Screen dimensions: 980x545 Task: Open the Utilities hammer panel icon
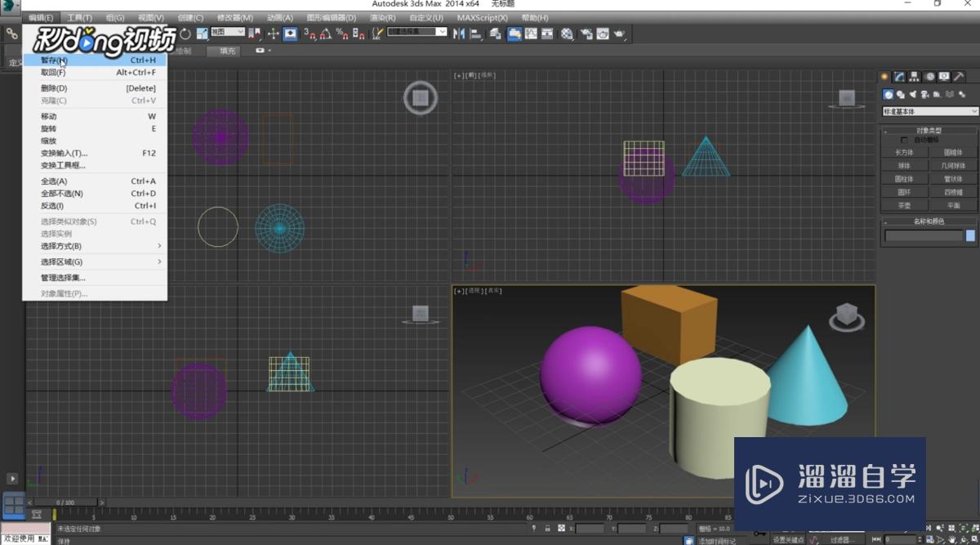coord(960,77)
